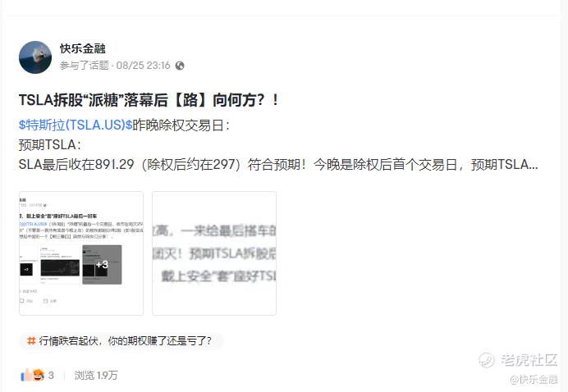This screenshot has height=392, width=568.
Task: Open the first post image thumbnail
Action: (x=81, y=253)
